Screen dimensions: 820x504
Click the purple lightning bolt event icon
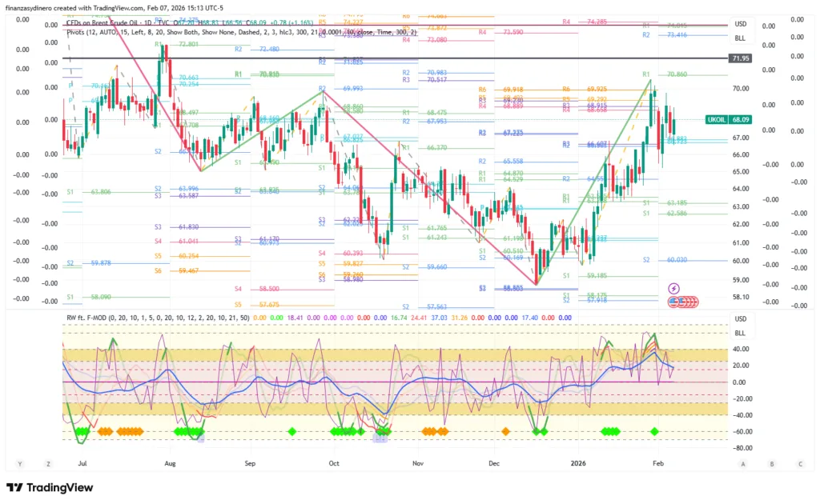pos(673,287)
